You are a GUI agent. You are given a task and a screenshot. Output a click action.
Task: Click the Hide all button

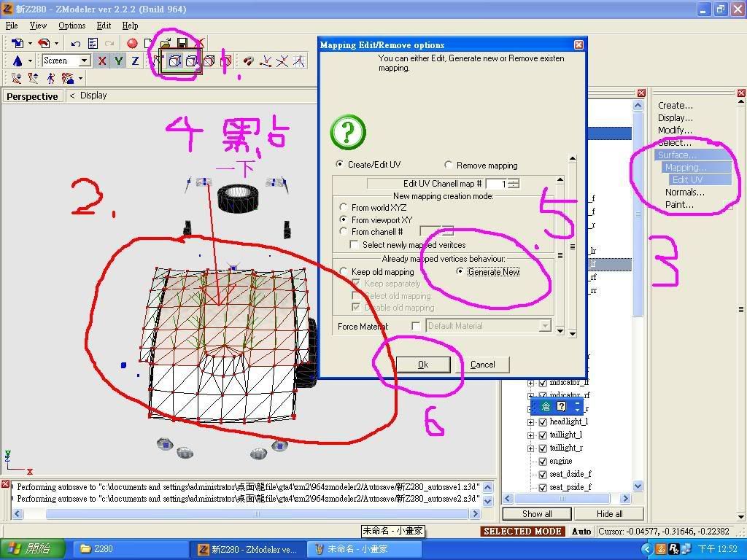coord(609,513)
